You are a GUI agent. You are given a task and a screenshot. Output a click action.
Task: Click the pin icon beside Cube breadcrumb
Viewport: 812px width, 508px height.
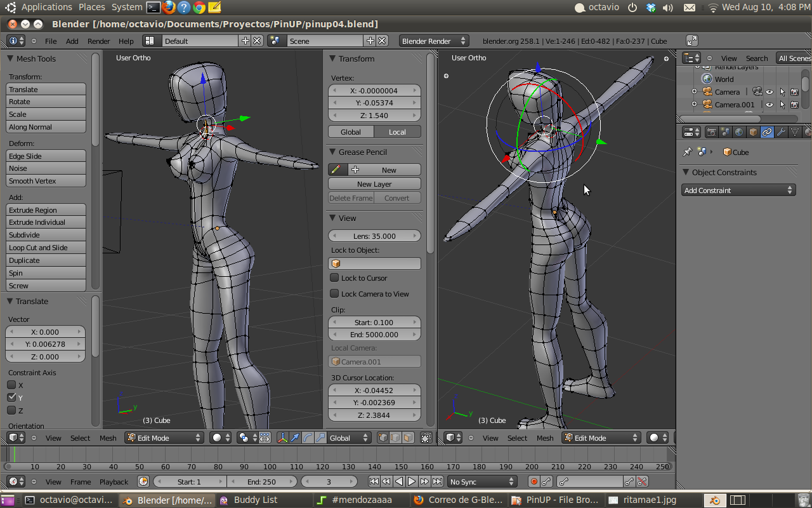tap(687, 152)
